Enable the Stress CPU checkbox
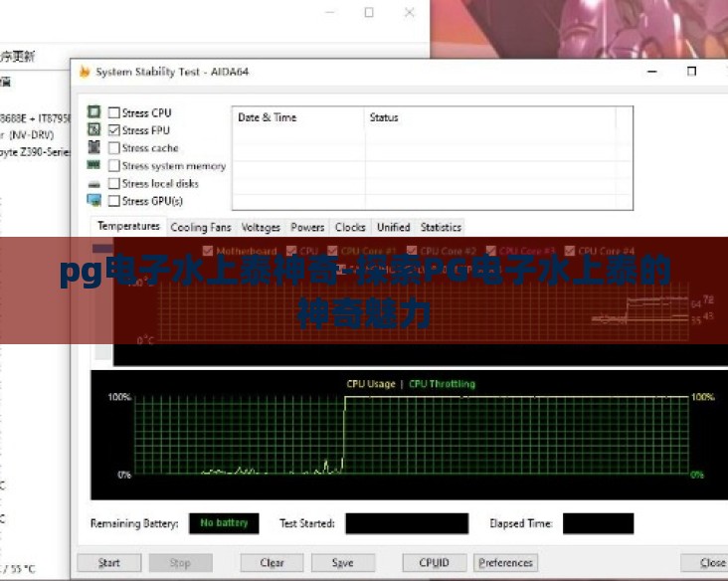This screenshot has width=728, height=581. click(113, 112)
